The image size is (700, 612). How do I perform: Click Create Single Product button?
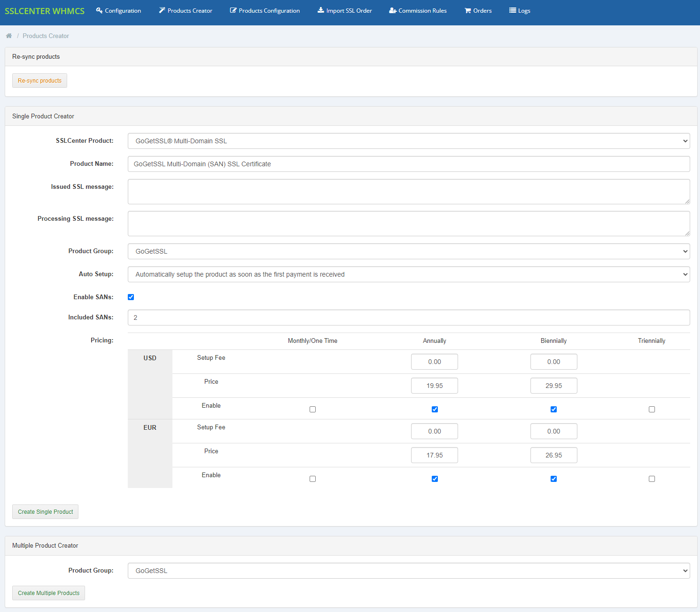click(45, 511)
